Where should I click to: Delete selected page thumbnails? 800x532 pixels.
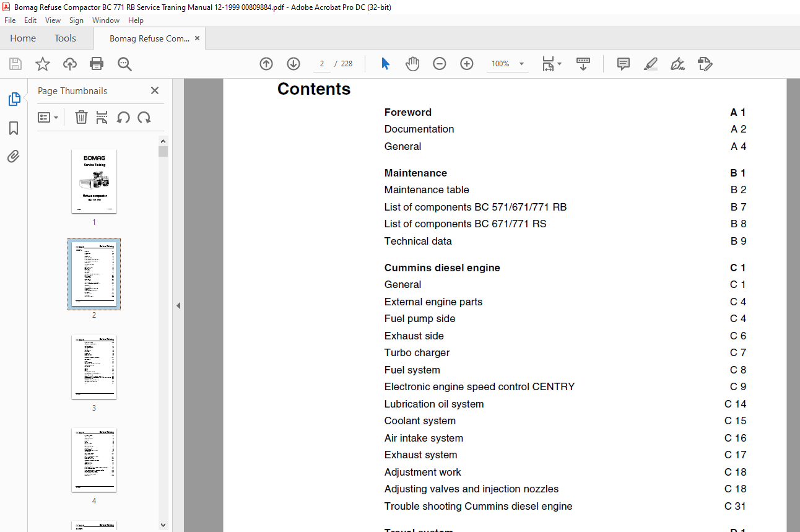click(81, 117)
